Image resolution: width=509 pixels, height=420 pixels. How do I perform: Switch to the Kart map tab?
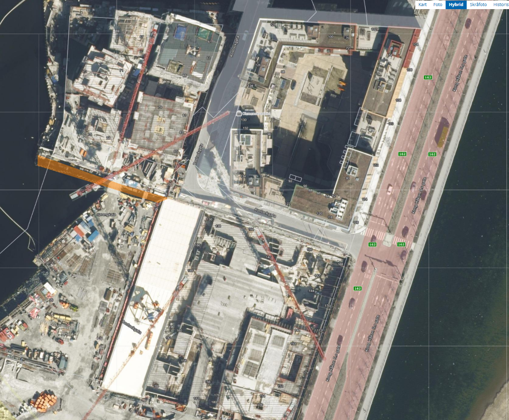422,5
